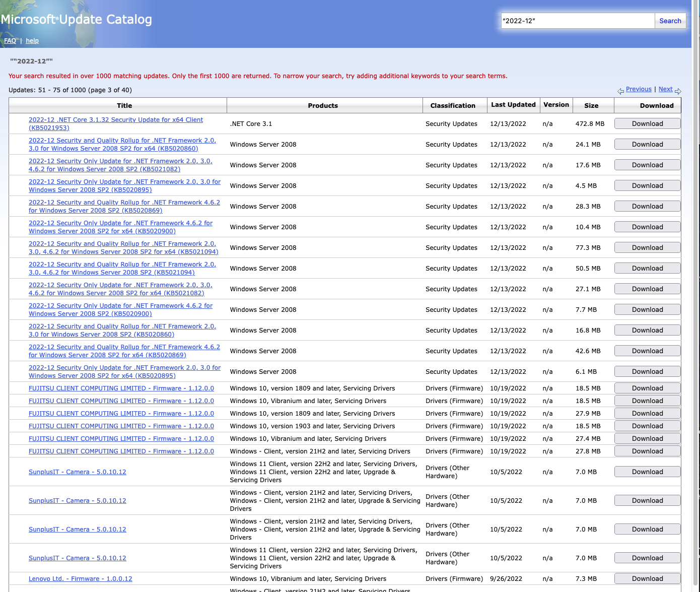Open the FAQ link
Screen dimensions: 700x592
pos(10,41)
